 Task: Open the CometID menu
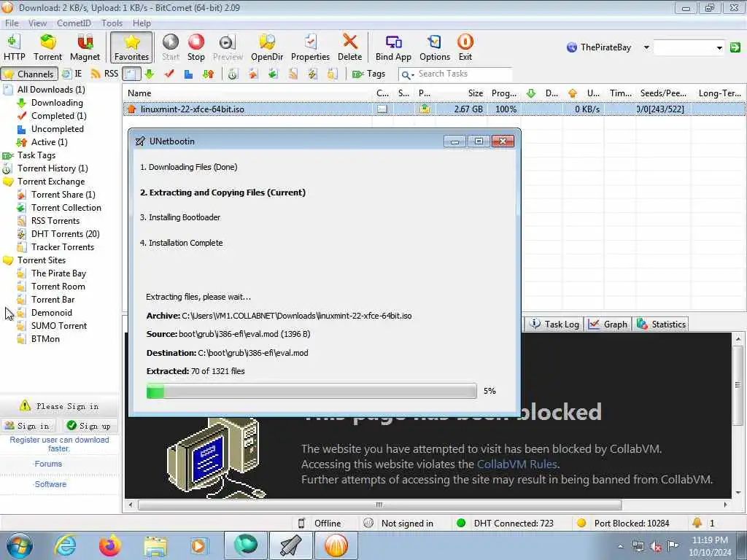click(74, 23)
